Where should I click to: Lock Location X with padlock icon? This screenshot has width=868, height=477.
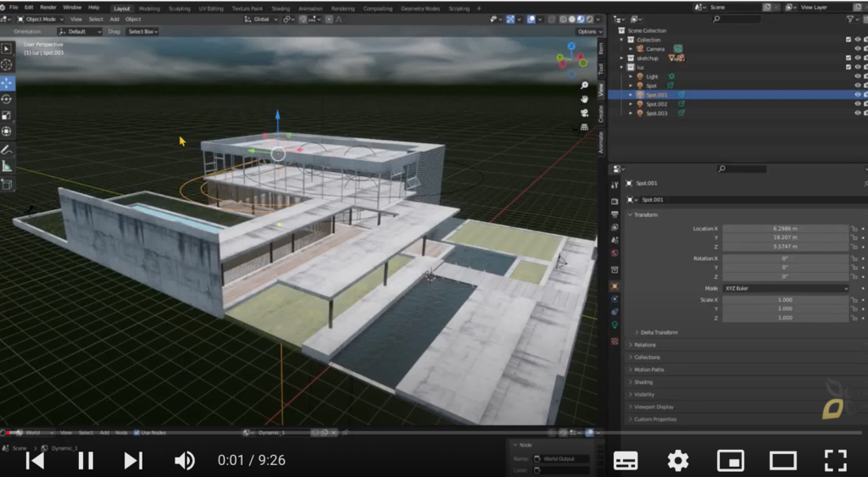[x=854, y=229]
